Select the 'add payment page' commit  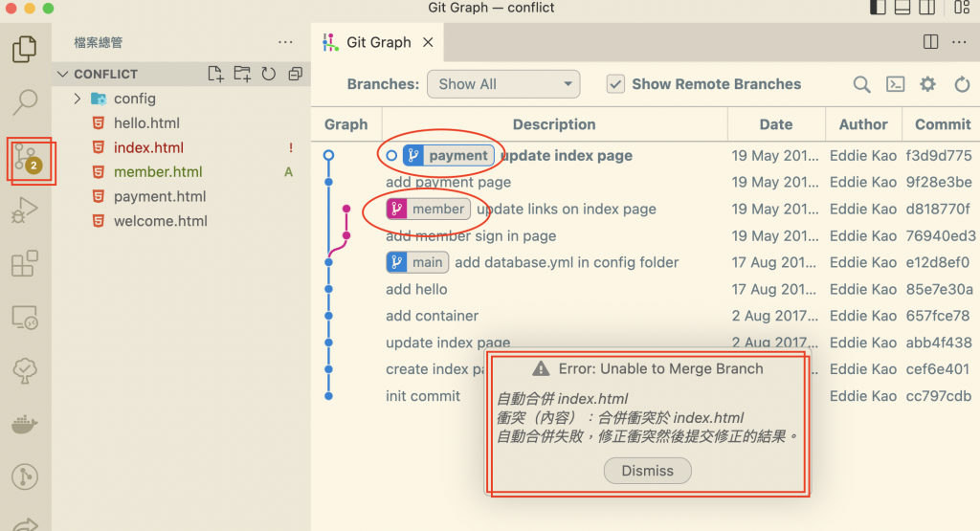(448, 183)
